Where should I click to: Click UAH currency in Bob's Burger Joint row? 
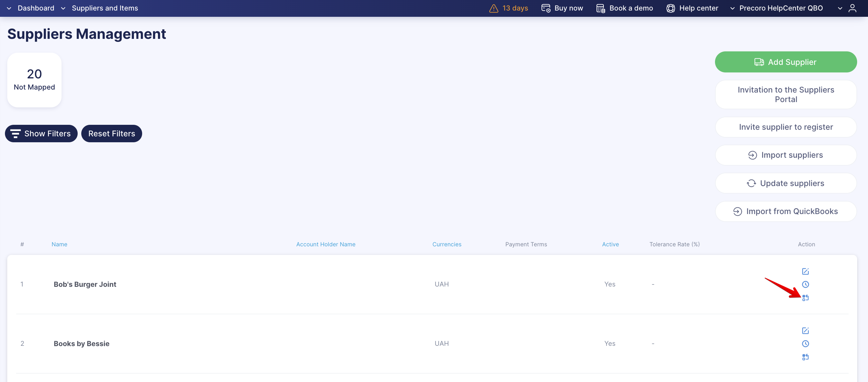442,285
